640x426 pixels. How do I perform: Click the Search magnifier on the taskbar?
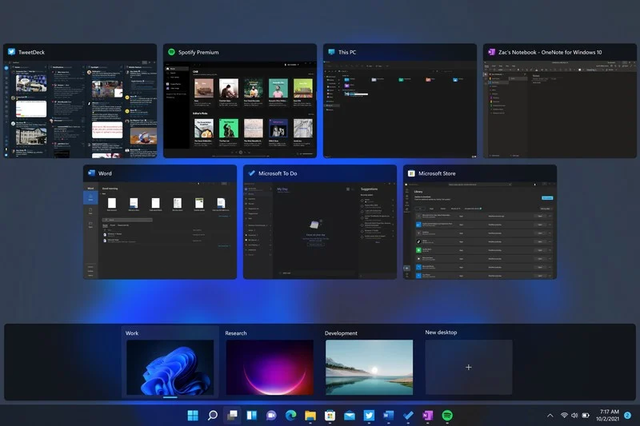pos(212,415)
